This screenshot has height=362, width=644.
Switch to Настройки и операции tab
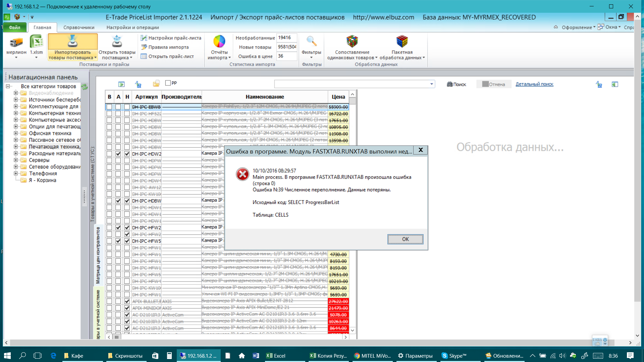pos(133,27)
